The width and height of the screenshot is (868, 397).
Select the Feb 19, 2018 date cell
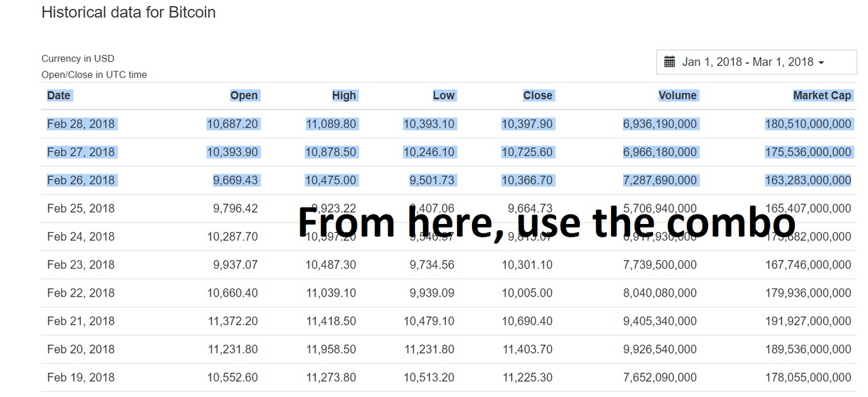click(x=81, y=377)
